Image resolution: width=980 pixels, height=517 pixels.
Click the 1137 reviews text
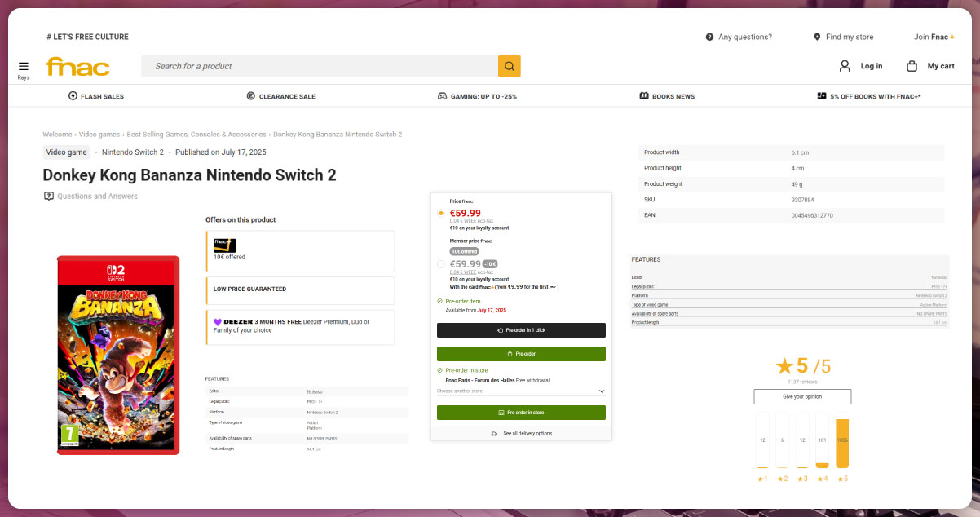click(x=802, y=382)
